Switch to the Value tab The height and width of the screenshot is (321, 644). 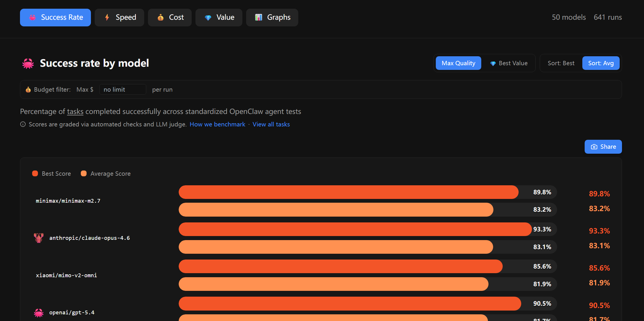click(219, 17)
